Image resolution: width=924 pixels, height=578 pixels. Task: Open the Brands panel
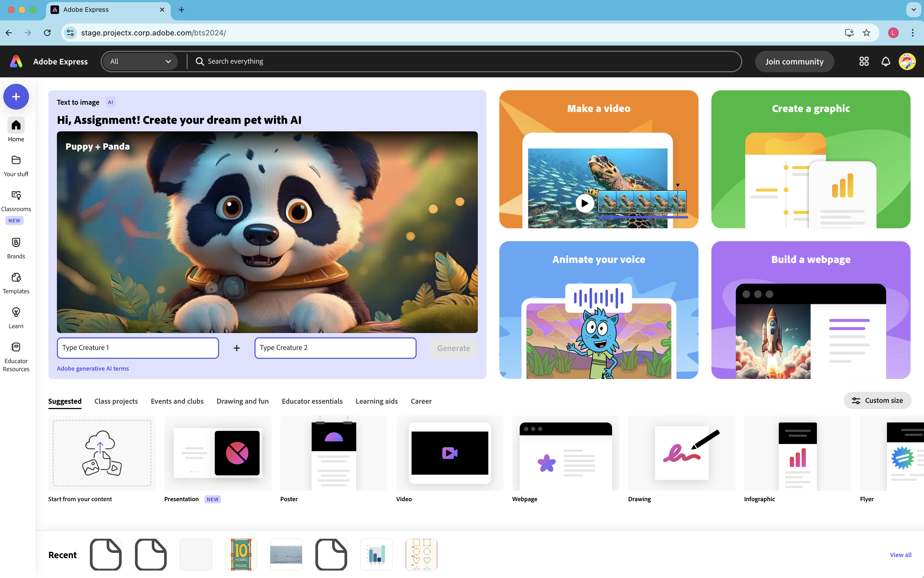point(16,247)
